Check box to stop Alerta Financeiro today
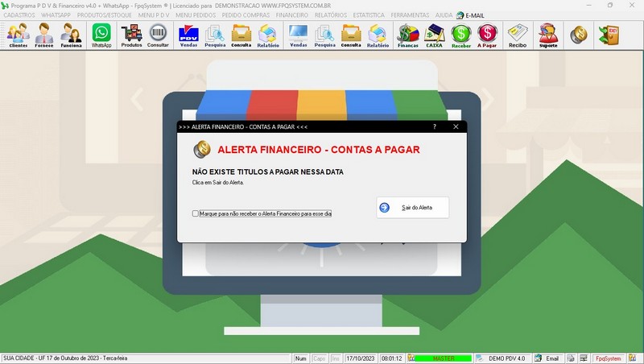 pos(196,213)
